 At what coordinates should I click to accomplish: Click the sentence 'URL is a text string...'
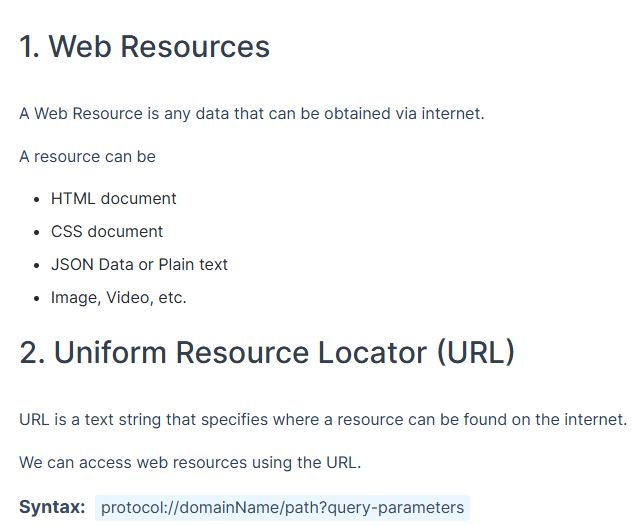323,420
